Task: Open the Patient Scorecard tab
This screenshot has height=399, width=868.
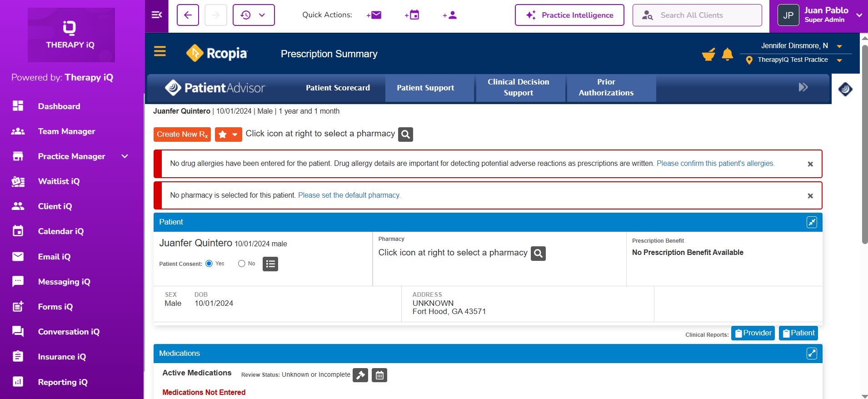Action: click(x=338, y=88)
